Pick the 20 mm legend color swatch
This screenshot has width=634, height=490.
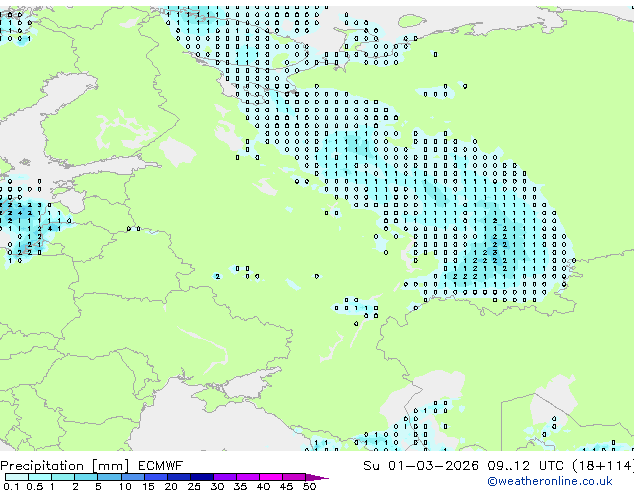178,477
